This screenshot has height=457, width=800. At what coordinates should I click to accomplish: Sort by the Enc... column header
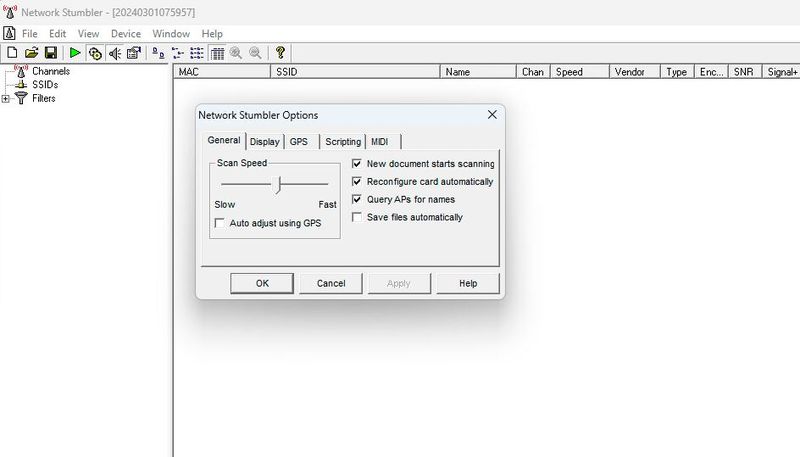click(x=711, y=72)
